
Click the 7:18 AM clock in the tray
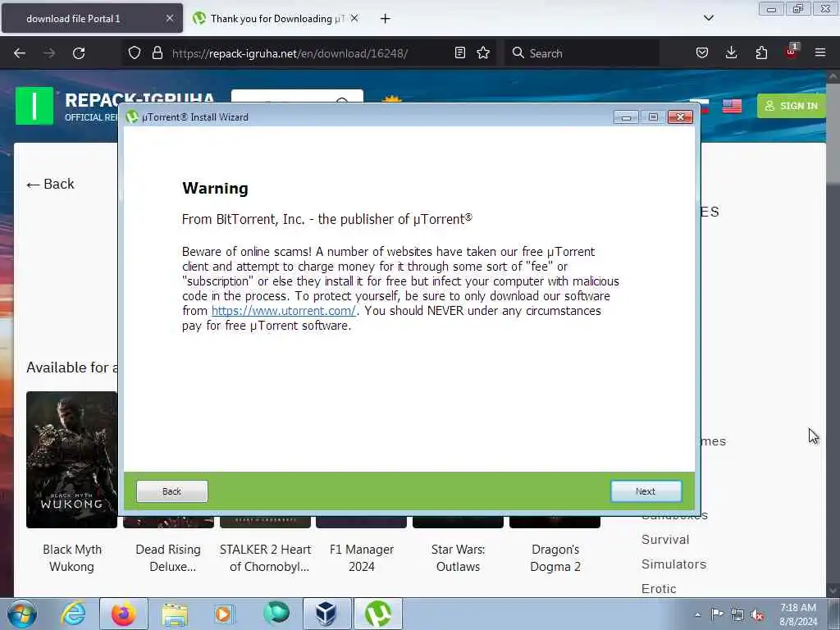coord(798,608)
